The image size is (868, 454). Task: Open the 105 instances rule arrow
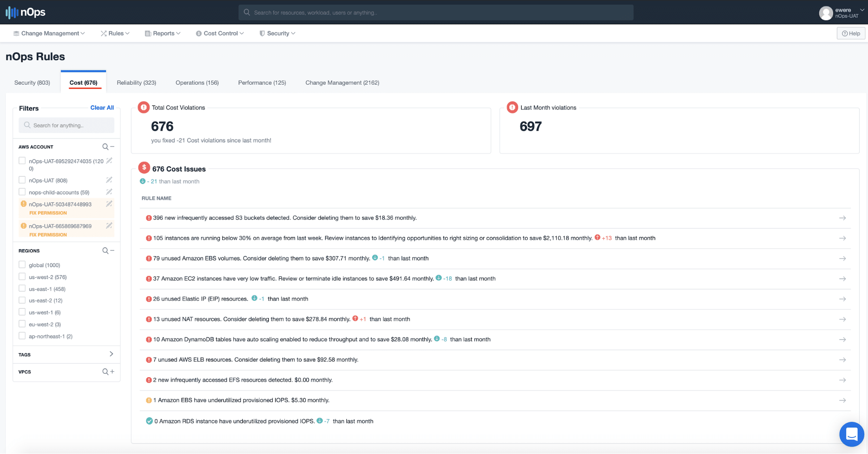[x=842, y=238]
